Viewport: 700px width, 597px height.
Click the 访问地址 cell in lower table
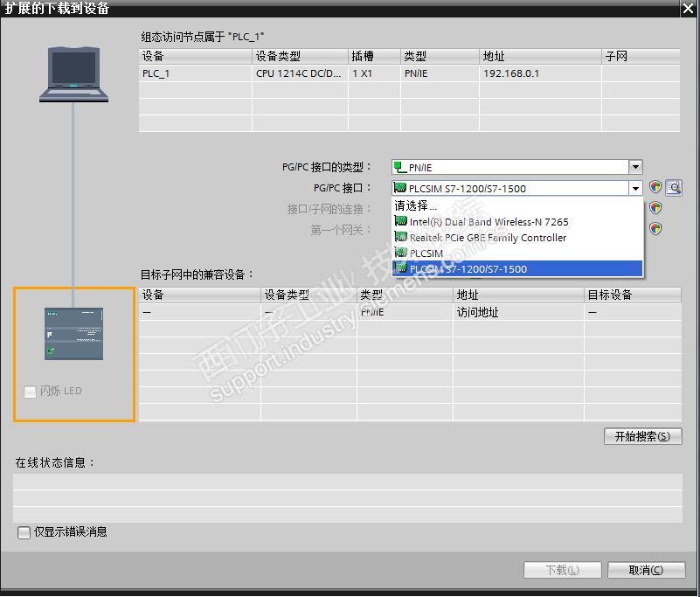pos(518,312)
